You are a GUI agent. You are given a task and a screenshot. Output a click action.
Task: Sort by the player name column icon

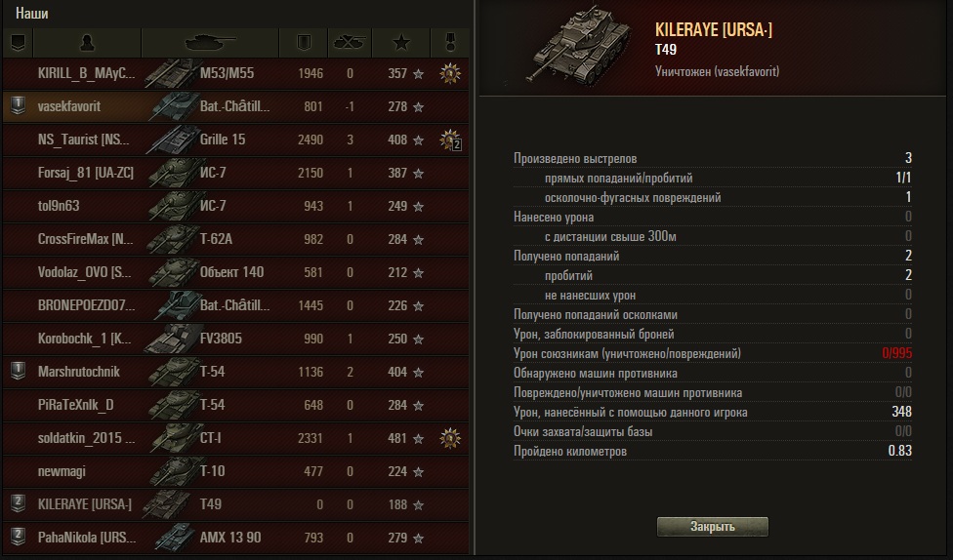[x=87, y=43]
